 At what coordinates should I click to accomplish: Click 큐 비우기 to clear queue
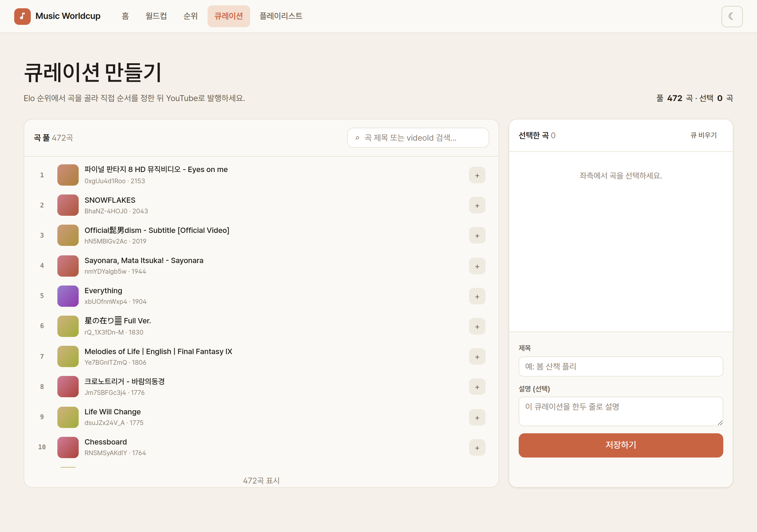703,135
